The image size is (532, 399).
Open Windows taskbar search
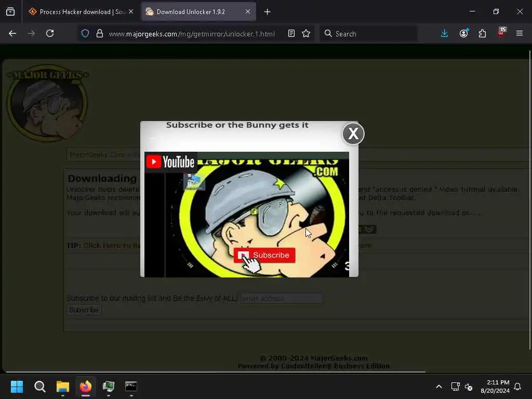tap(39, 387)
